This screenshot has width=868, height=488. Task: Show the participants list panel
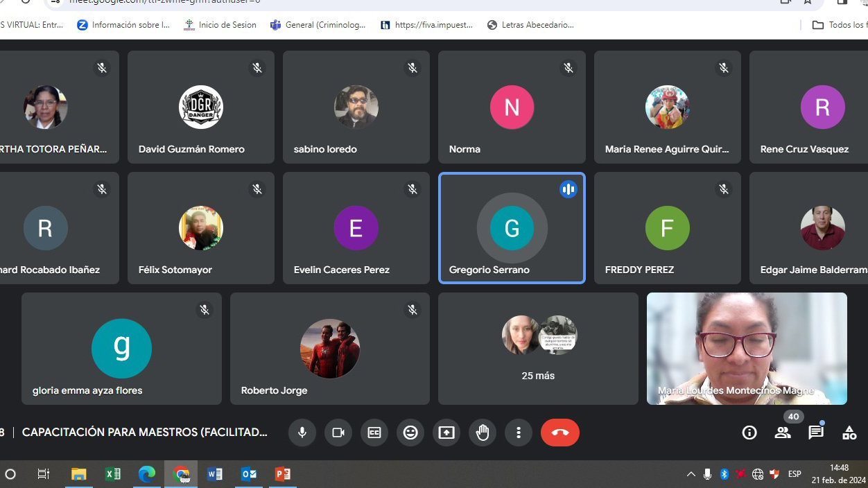[783, 433]
